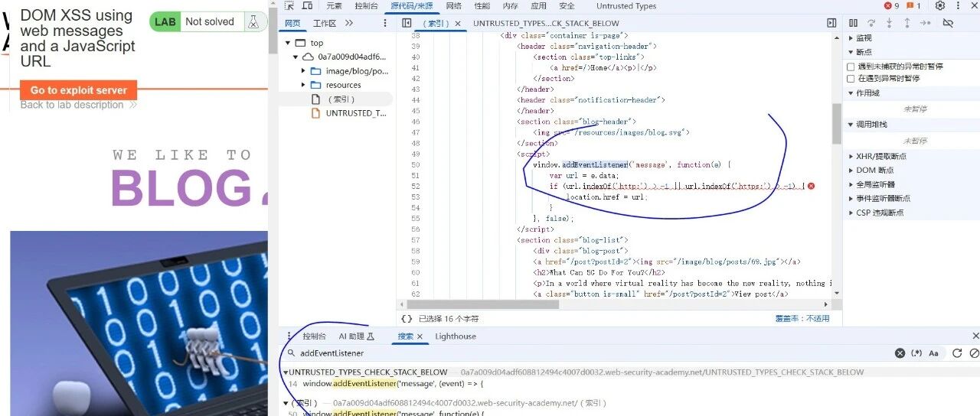The width and height of the screenshot is (980, 416).
Task: Click the Step out debugger icon
Action: click(907, 24)
